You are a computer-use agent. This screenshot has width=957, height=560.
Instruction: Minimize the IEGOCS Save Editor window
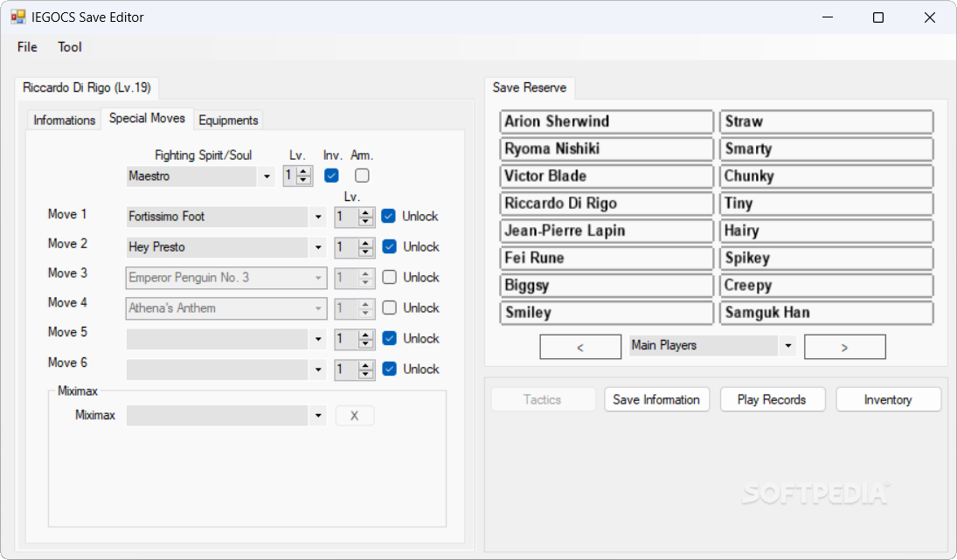pos(828,17)
